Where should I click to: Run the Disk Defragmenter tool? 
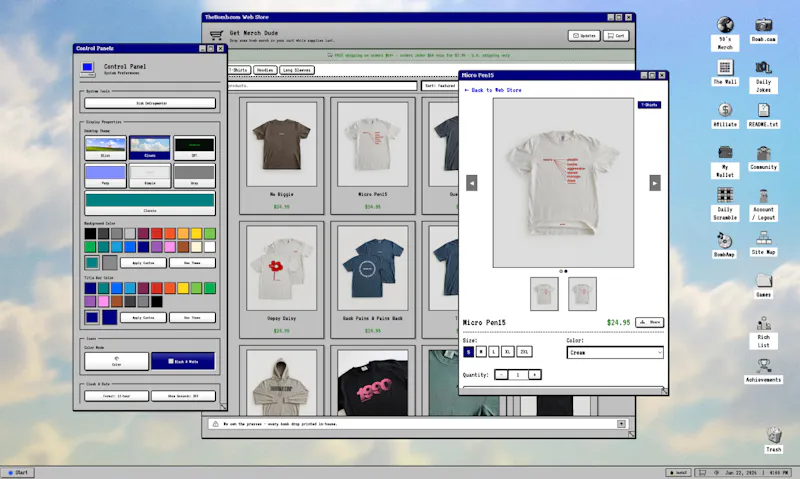click(150, 103)
